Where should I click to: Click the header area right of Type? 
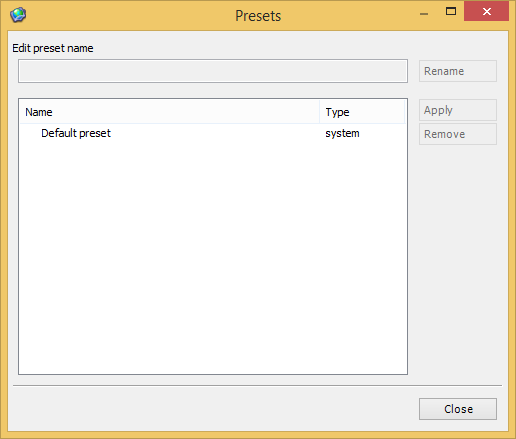click(x=405, y=112)
